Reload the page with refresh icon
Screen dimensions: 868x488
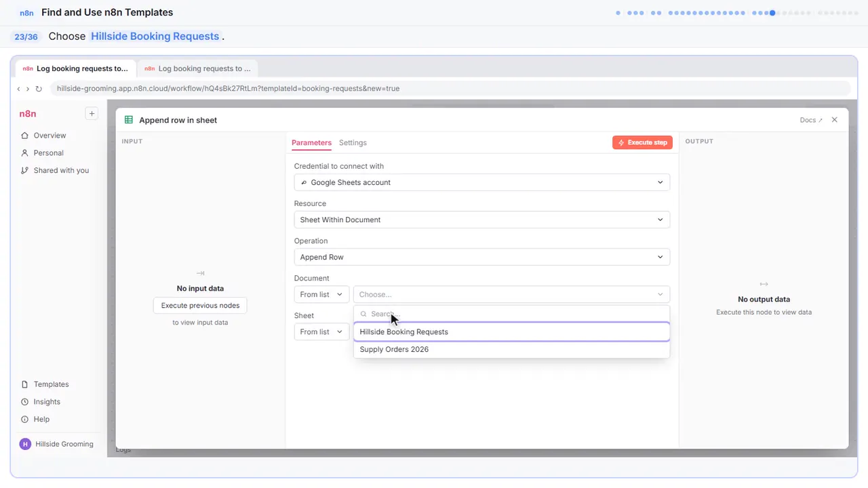tap(39, 89)
